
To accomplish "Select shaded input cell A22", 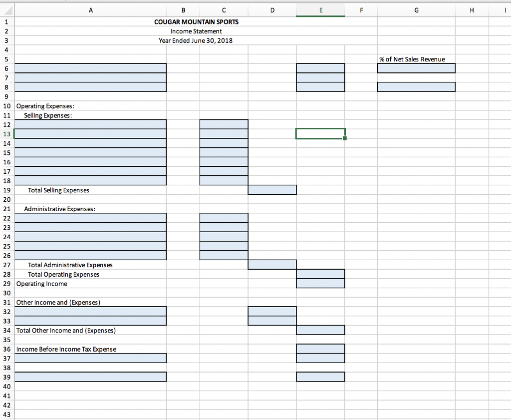I will pos(91,218).
